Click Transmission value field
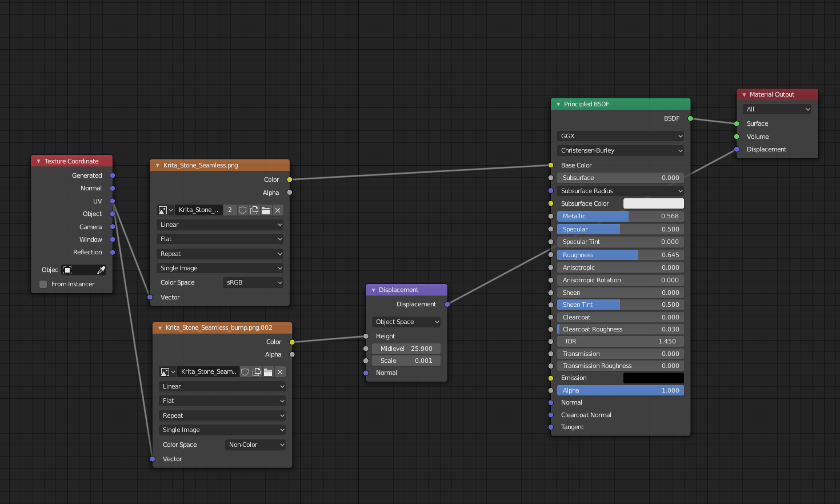 click(x=621, y=354)
